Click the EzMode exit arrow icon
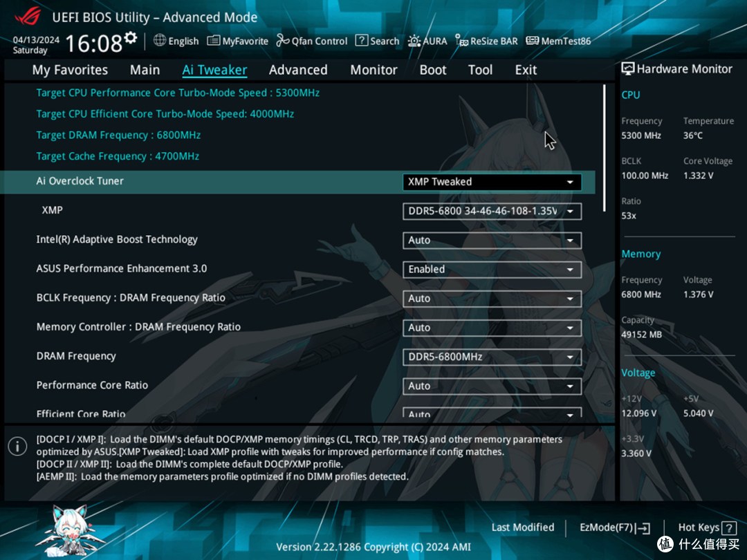 coord(643,528)
